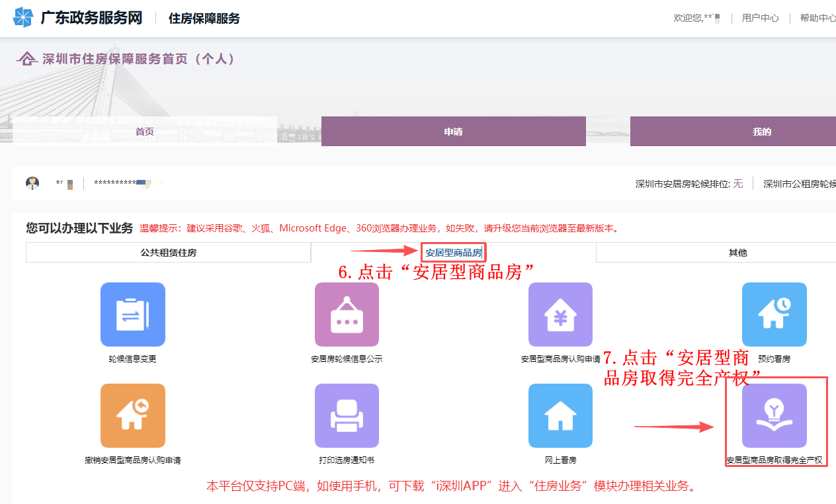Screen dimensions: 836x504
Task: Open the 用户中心 link
Action: 760,19
